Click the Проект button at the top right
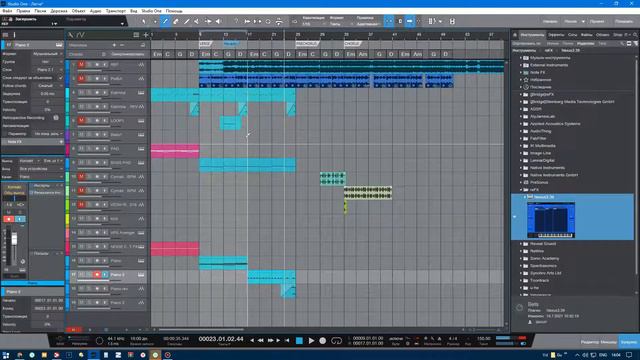 597,21
